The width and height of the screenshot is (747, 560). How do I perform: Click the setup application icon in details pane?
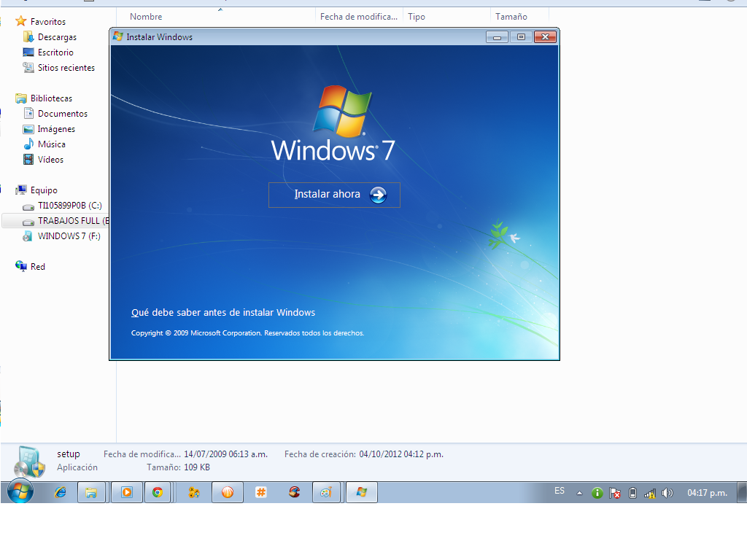click(x=29, y=461)
